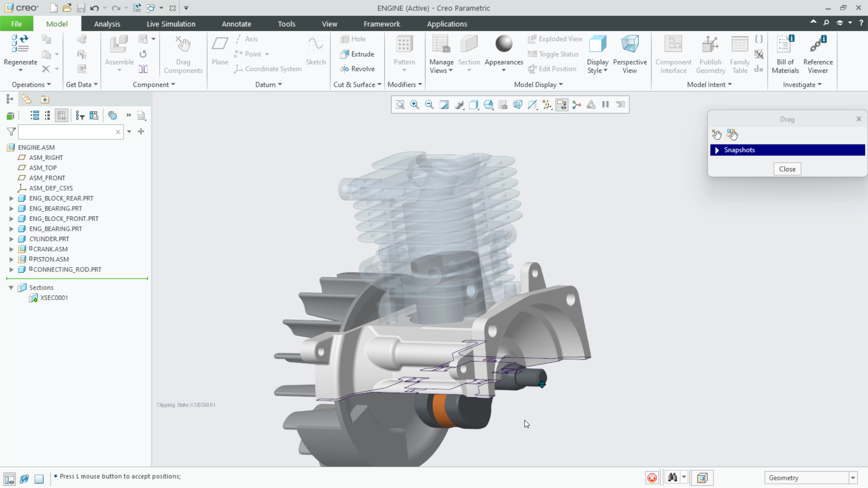Click the Revolve tool
Screen dimensions: 868x488
click(357, 69)
